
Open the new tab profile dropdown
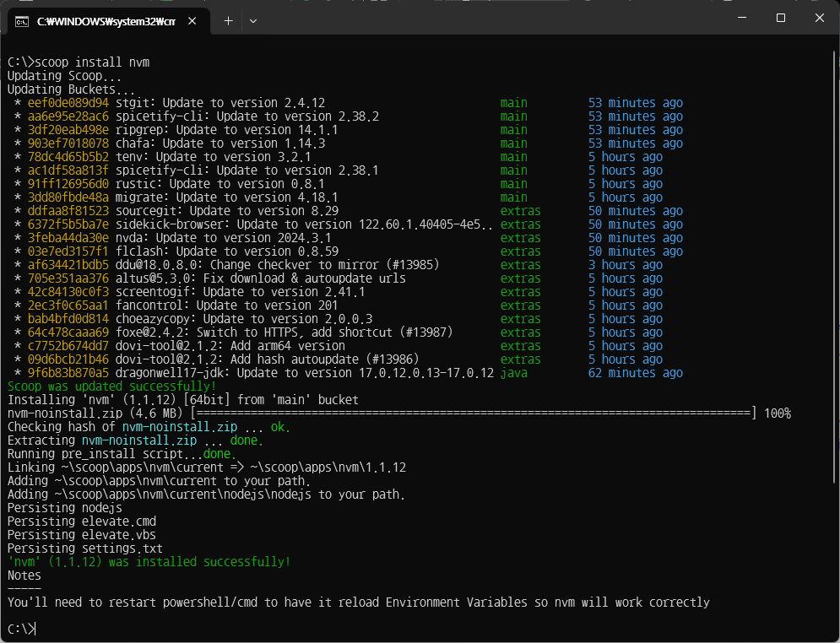point(253,21)
